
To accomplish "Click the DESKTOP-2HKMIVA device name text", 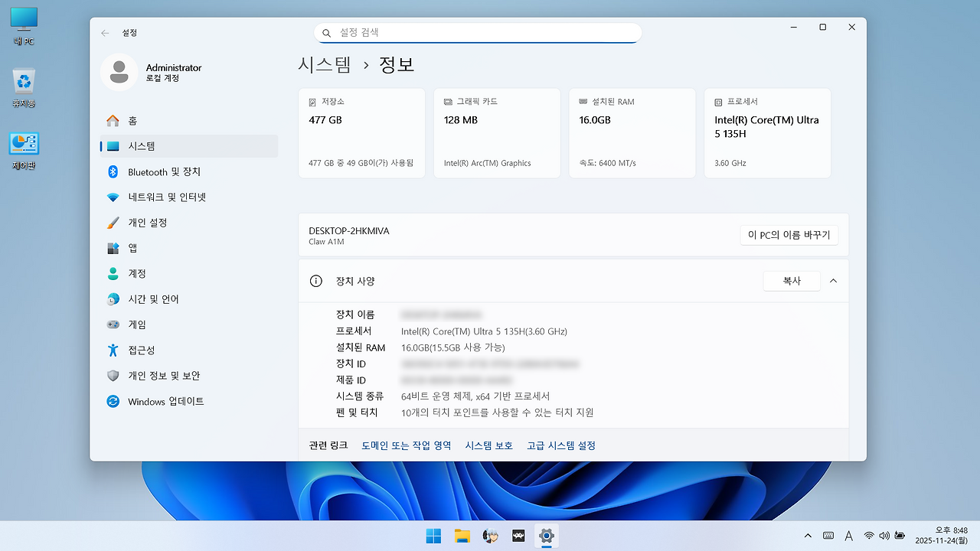I will (349, 230).
